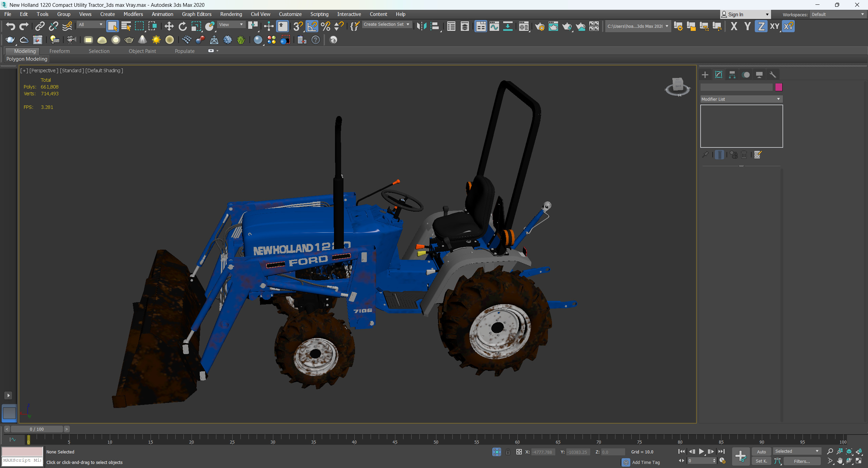Open the Scripting menu

pos(319,14)
